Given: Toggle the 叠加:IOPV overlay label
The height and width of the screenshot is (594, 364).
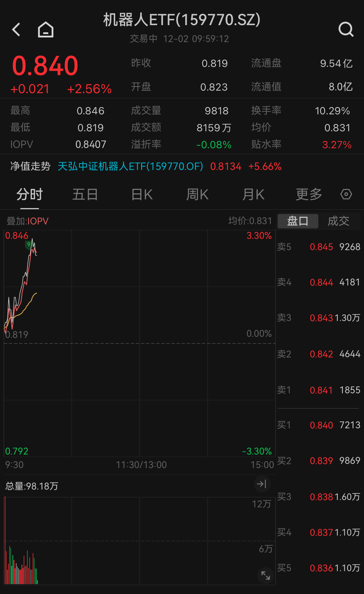Looking at the screenshot, I should [28, 221].
